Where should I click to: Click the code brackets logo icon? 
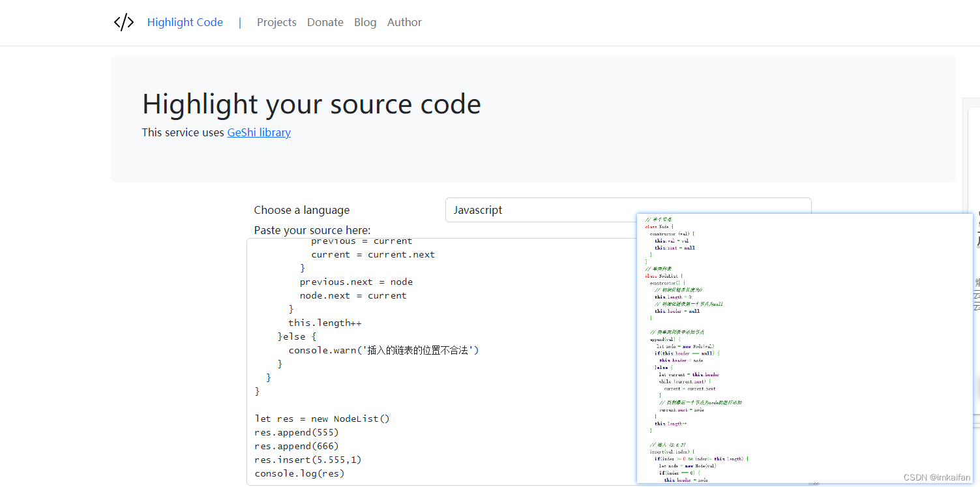124,22
